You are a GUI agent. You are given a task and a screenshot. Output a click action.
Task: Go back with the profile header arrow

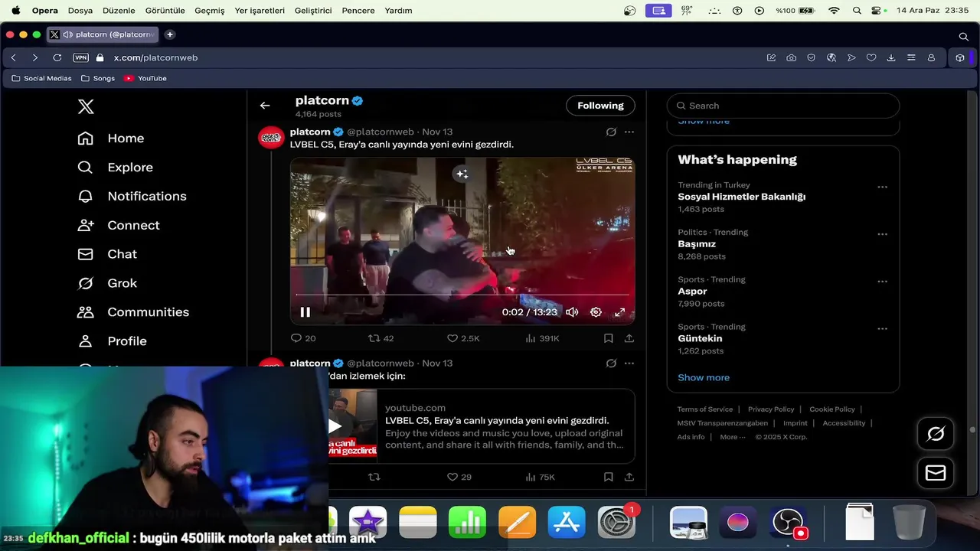click(x=265, y=106)
